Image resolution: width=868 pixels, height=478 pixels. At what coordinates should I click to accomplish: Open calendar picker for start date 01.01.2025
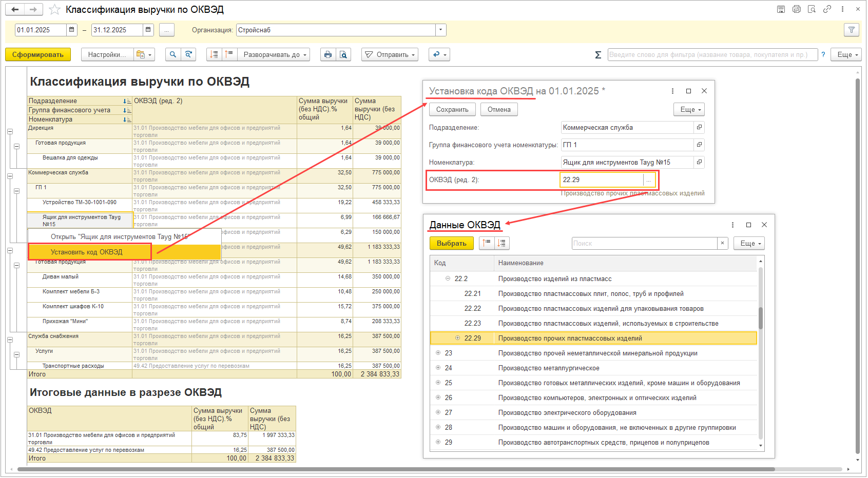(72, 30)
